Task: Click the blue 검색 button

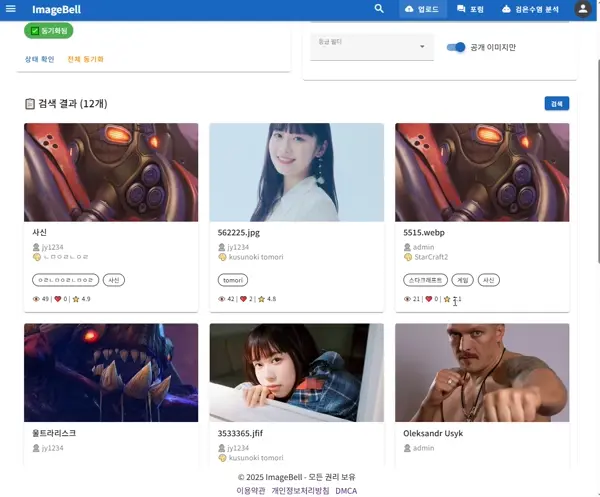Action: (557, 103)
